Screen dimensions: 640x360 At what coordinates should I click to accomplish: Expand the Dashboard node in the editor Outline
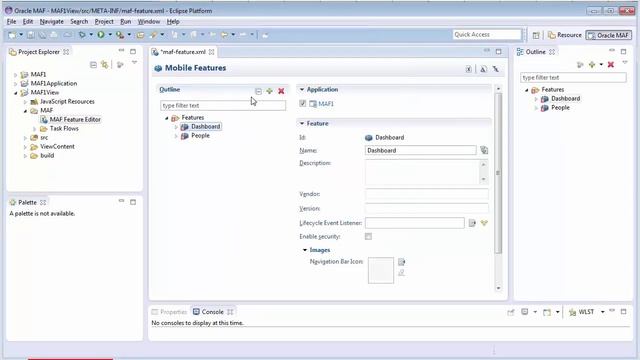tap(176, 127)
